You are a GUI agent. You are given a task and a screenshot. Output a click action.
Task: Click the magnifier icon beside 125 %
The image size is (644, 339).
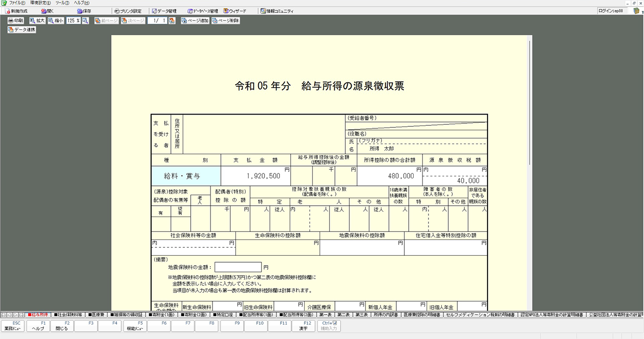point(85,21)
